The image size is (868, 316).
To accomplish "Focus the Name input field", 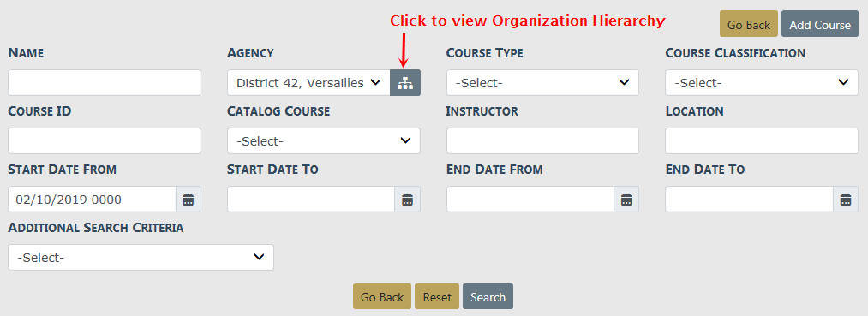I will [x=105, y=82].
